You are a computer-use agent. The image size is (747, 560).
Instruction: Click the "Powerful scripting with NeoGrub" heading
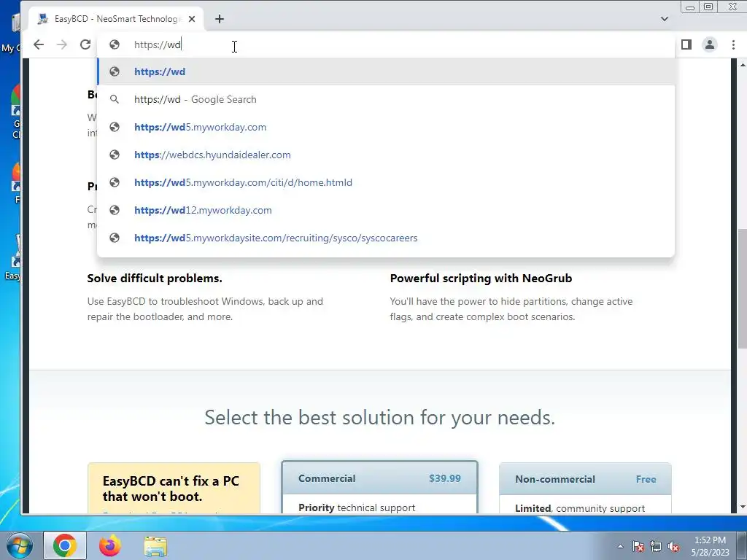pos(481,278)
